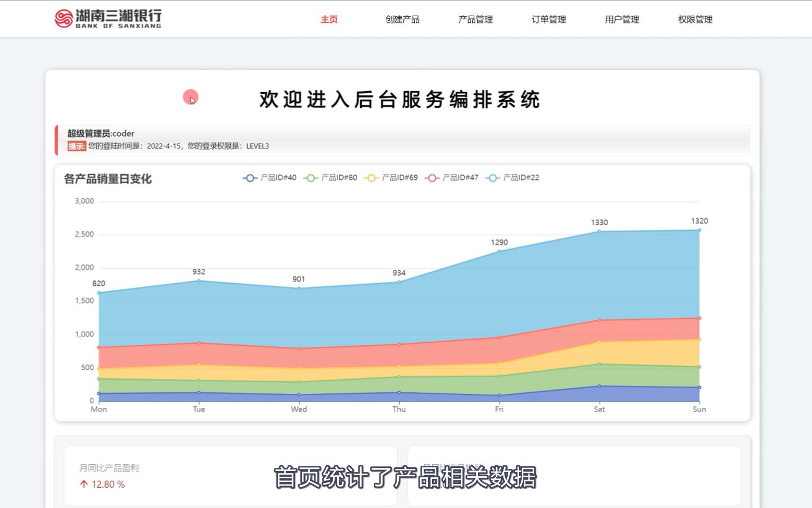This screenshot has height=508, width=812.
Task: Click the 934 data label on Thu
Action: click(x=399, y=273)
